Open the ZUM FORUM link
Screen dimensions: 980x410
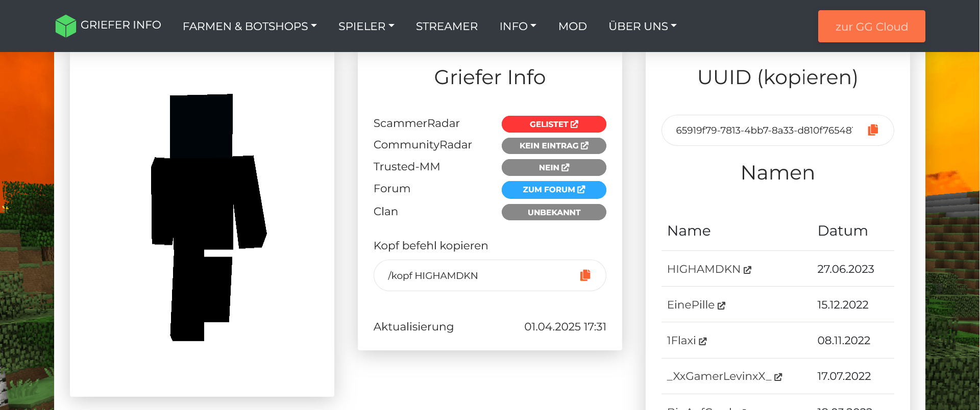pyautogui.click(x=554, y=190)
